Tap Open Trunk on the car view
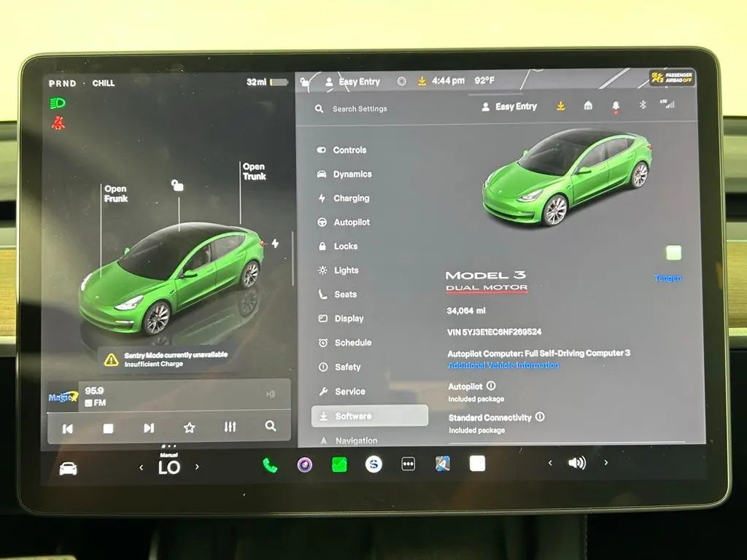747x560 pixels. [x=254, y=171]
